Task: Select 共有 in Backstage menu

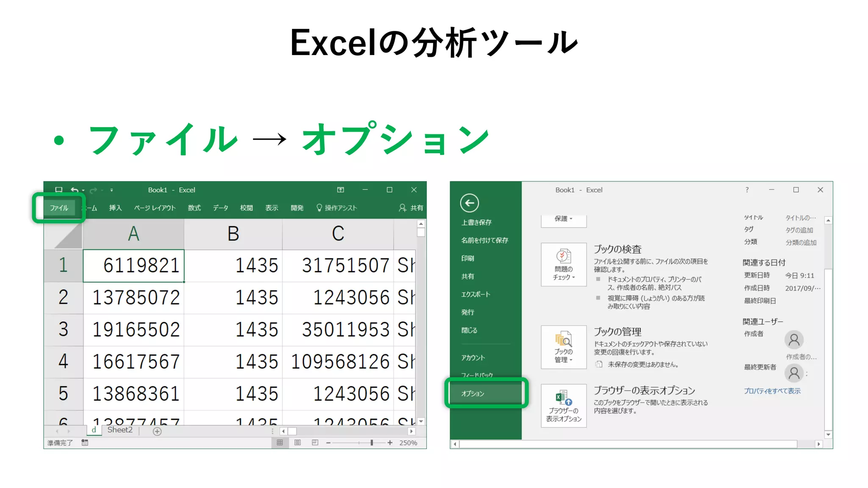Action: tap(468, 276)
